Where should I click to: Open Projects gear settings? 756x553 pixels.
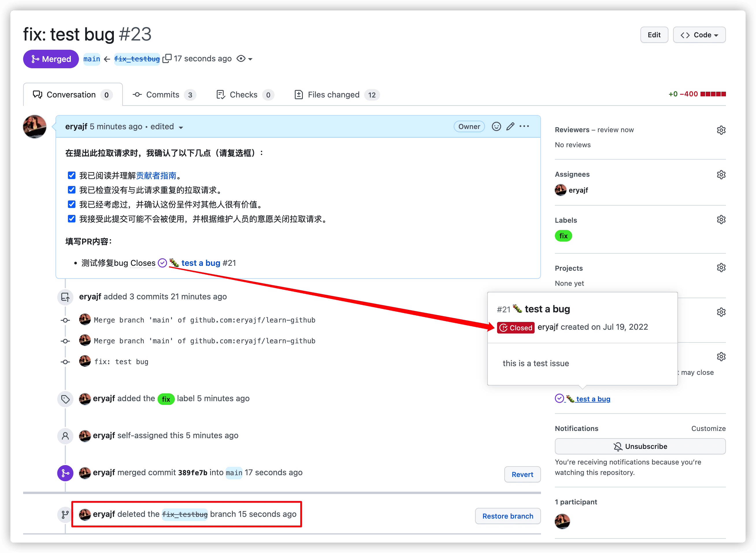(x=721, y=268)
